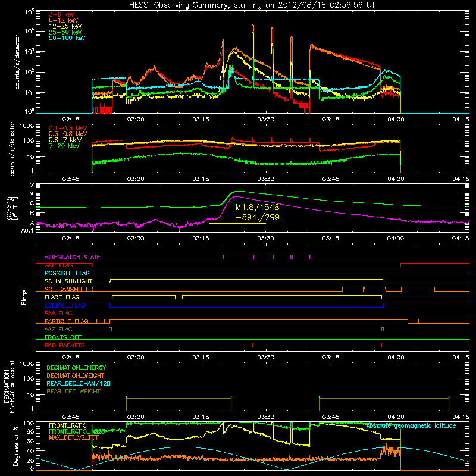
Task: Click the 04:15 tick under the MeV panel
Action: 461,179
